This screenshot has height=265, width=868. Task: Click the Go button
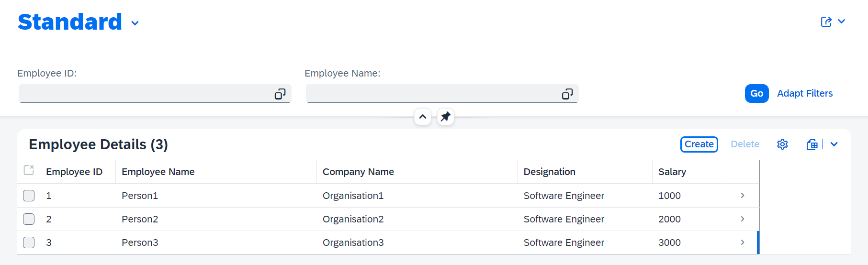coord(756,93)
